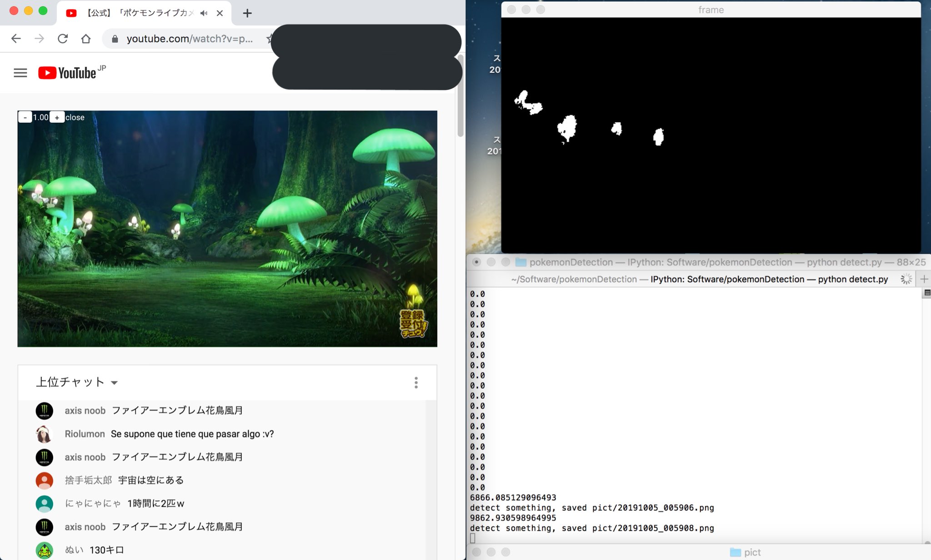Click the forward navigation arrow

click(x=40, y=39)
